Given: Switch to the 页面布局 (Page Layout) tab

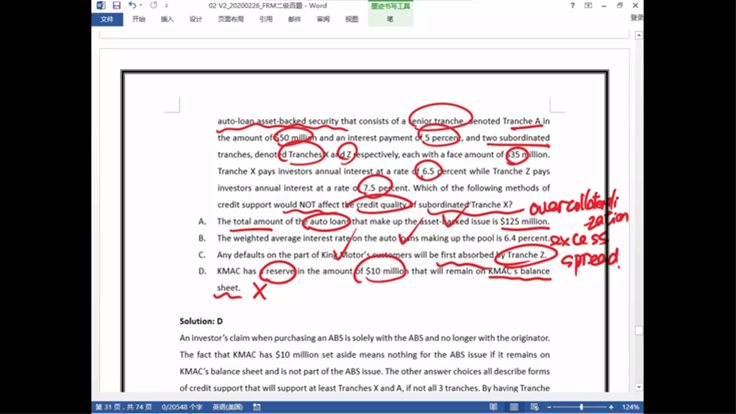Looking at the screenshot, I should [x=230, y=19].
